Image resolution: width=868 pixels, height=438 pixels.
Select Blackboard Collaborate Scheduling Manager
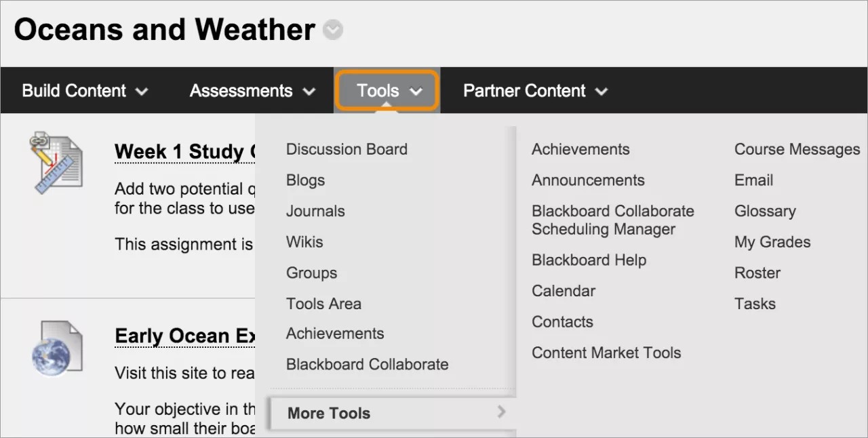coord(612,220)
